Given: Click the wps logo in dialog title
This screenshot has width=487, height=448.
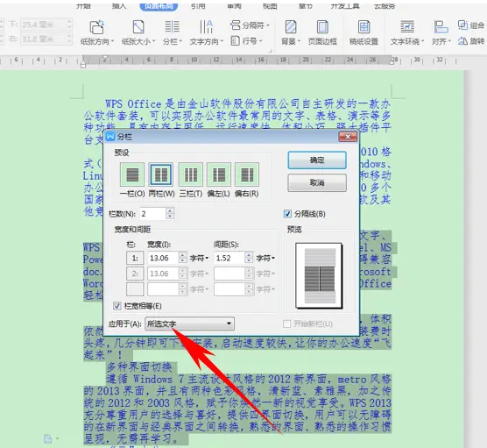Looking at the screenshot, I should (110, 137).
